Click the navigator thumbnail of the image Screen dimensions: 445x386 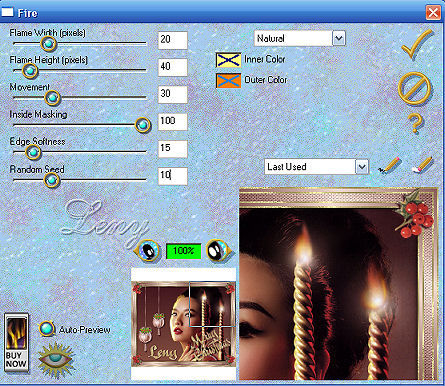[x=184, y=323]
